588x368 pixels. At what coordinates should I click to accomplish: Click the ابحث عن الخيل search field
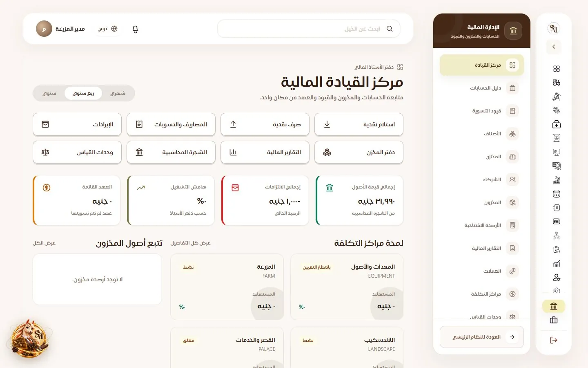pyautogui.click(x=309, y=29)
